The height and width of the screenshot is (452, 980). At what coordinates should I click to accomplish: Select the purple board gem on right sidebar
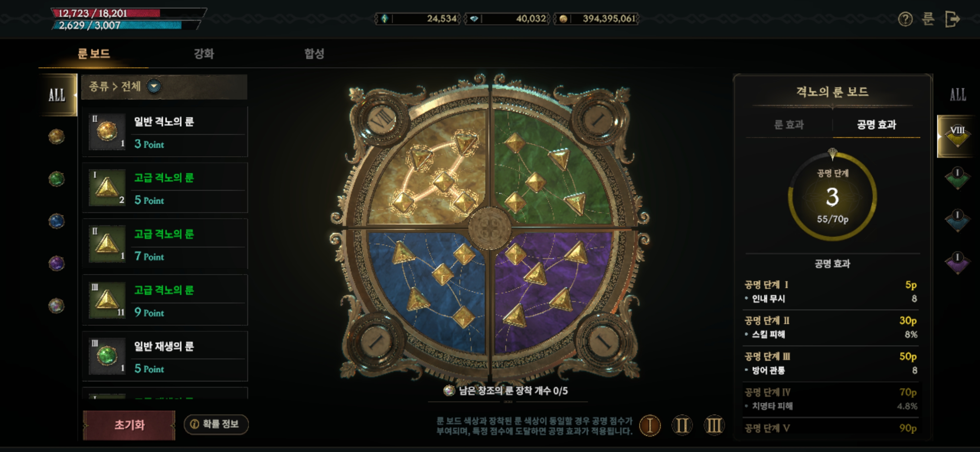point(957,263)
